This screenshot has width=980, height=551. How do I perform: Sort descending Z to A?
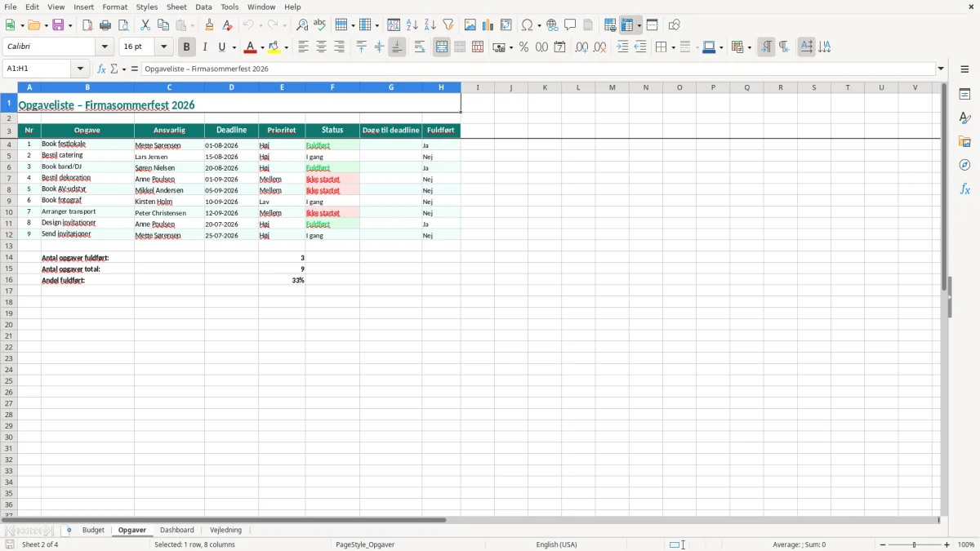pyautogui.click(x=430, y=25)
